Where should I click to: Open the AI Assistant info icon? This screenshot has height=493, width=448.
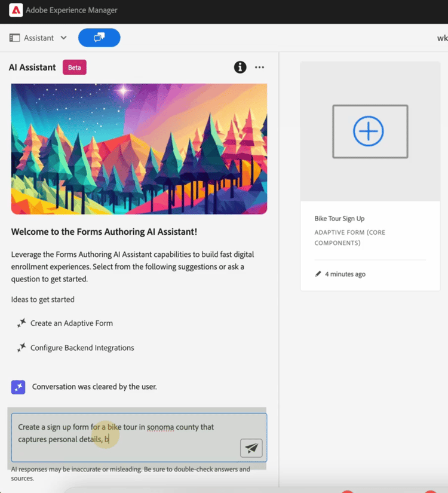point(240,68)
